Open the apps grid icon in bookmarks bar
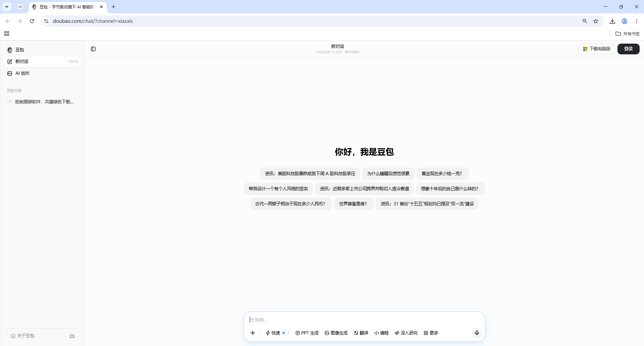The width and height of the screenshot is (644, 346). [x=7, y=34]
